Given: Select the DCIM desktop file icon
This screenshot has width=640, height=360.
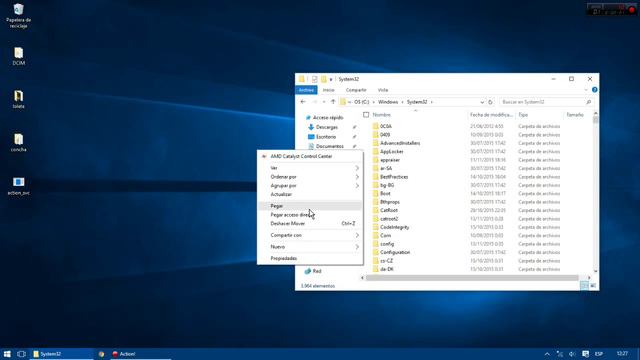Looking at the screenshot, I should (18, 56).
